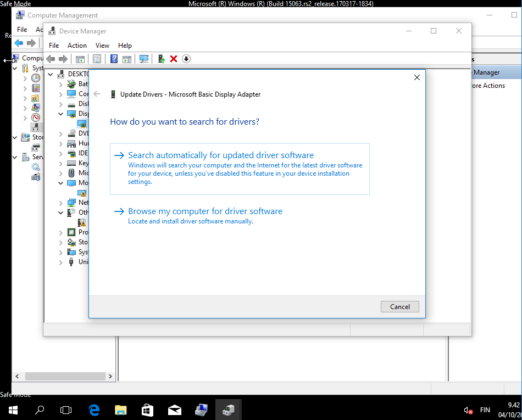Click Forward arrow in Device Manager toolbar
Screen dimensions: 522x420
click(x=63, y=59)
